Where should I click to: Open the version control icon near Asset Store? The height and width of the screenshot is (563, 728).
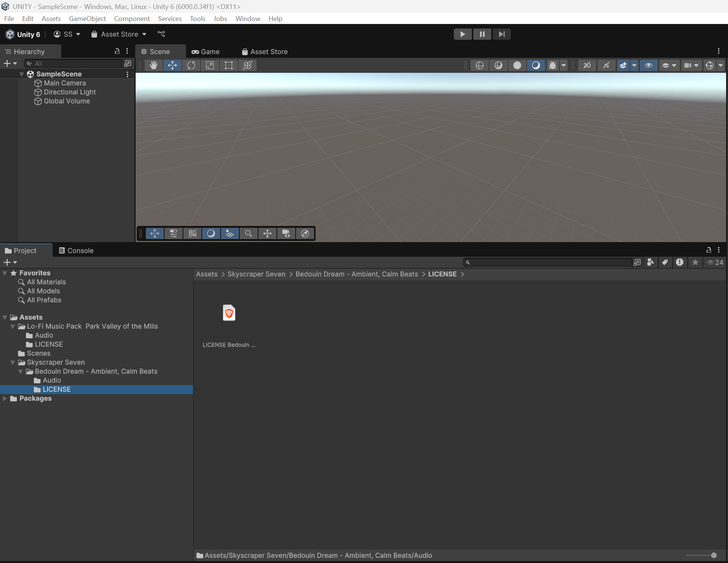(161, 34)
